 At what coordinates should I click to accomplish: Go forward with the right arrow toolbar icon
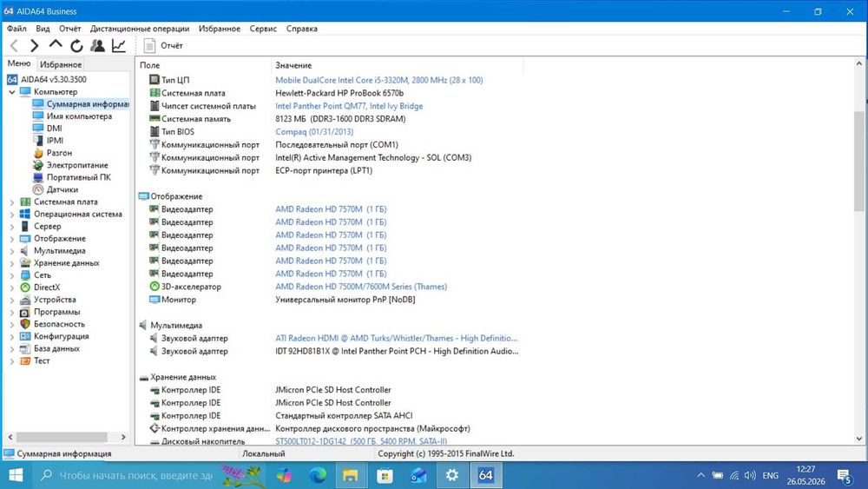[35, 46]
